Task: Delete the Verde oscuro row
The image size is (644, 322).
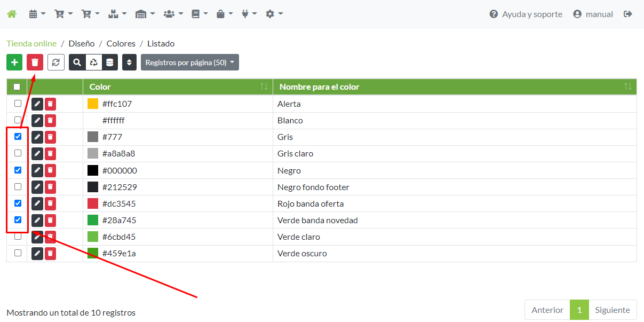Action: click(50, 254)
